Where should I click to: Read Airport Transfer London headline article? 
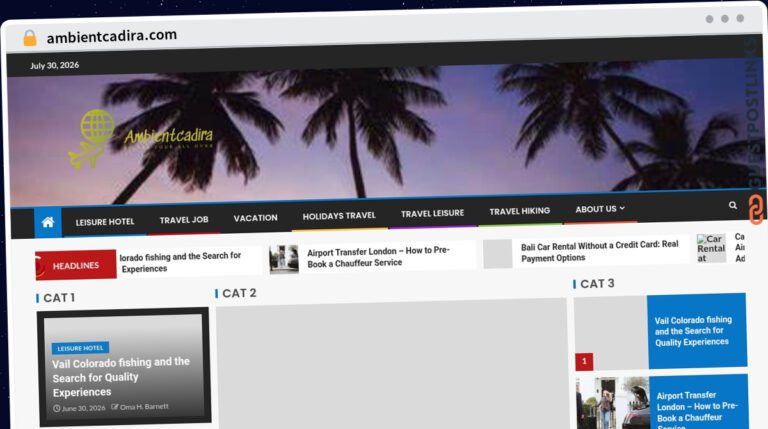[378, 257]
